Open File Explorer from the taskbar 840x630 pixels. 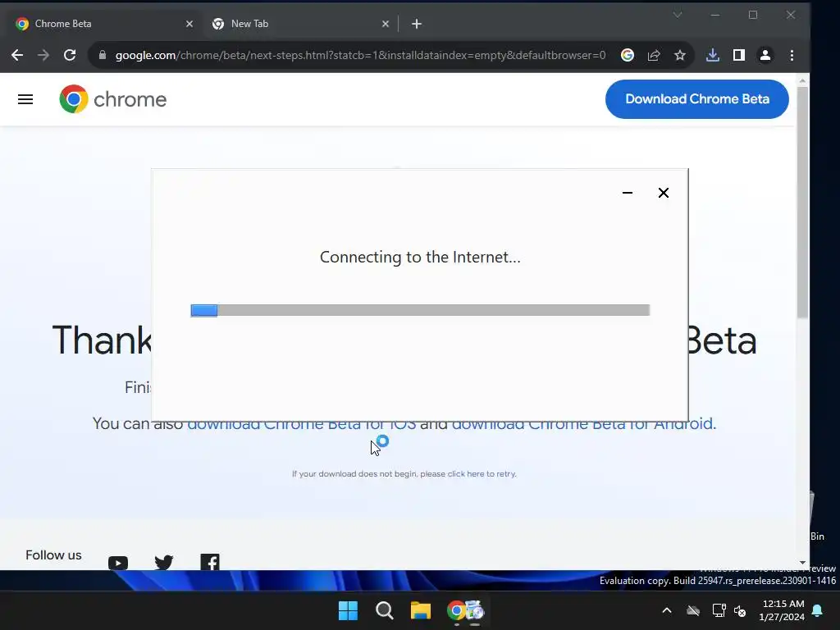tap(421, 610)
